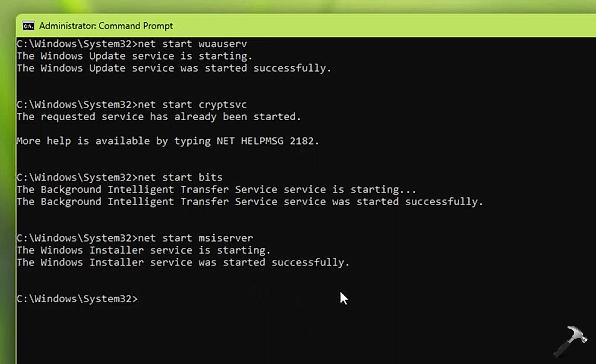
Task: Click the word 'msiserver' in the command
Action: [x=226, y=238]
